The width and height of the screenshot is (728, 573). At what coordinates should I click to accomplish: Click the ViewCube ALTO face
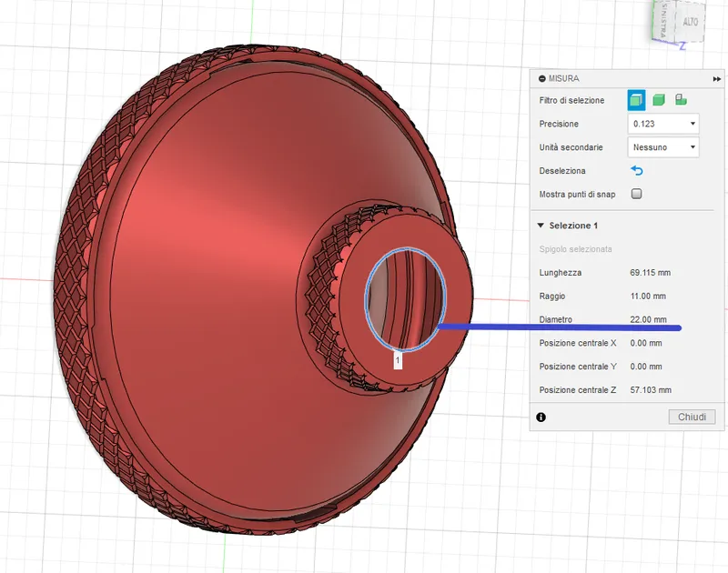pos(690,21)
